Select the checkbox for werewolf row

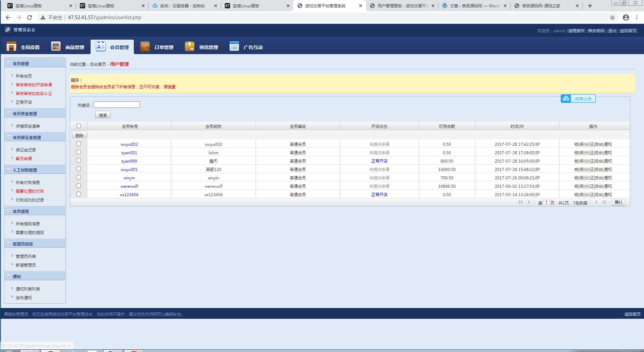pos(78,186)
